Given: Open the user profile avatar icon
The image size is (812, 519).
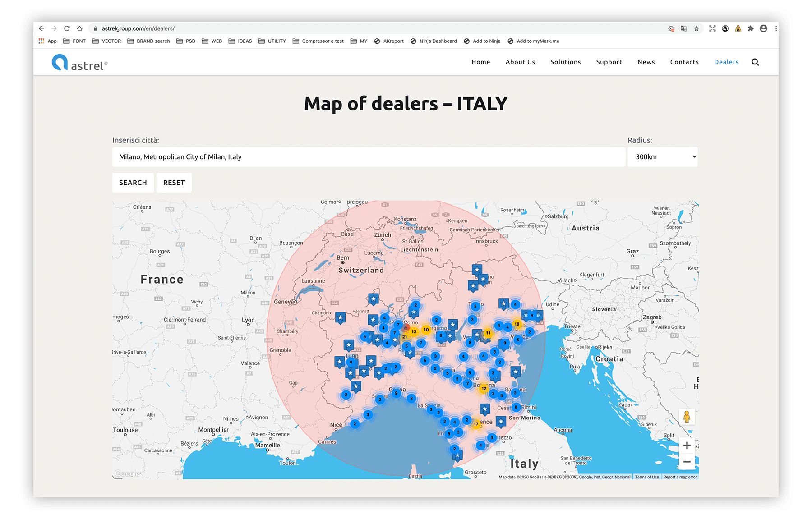Looking at the screenshot, I should pos(763,28).
